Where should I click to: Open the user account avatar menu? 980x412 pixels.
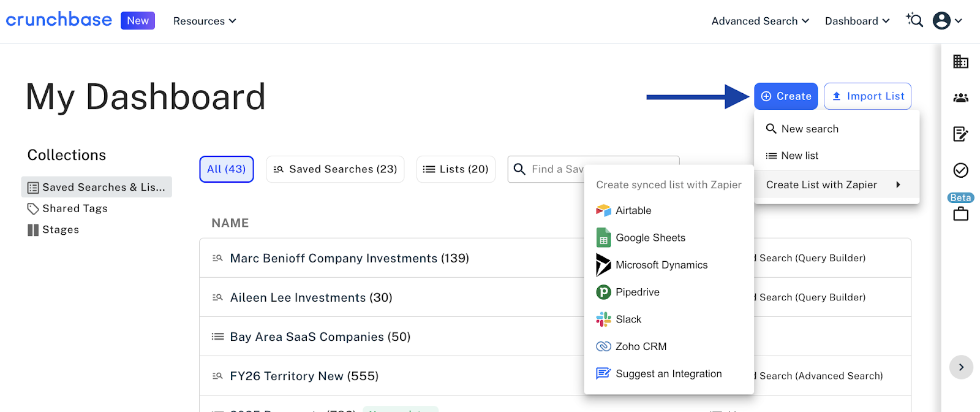coord(948,21)
